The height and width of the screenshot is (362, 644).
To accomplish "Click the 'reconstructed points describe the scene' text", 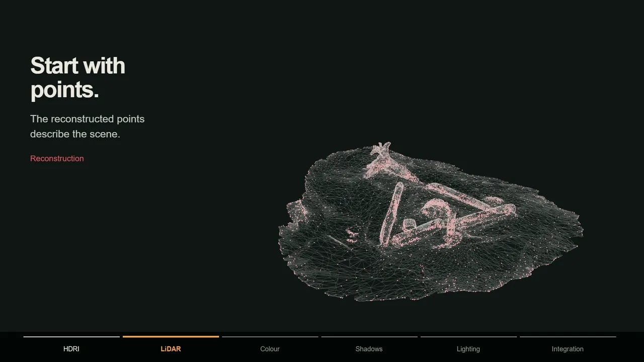I will pos(88,126).
